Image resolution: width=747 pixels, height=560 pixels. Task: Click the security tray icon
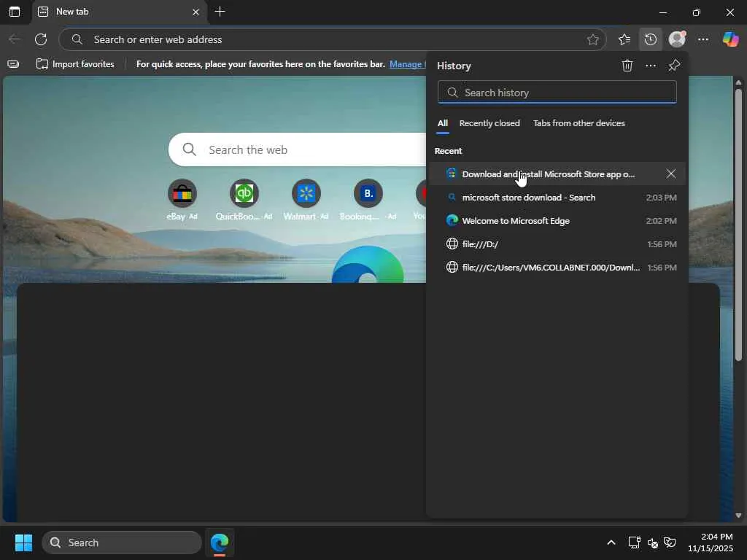coord(670,542)
